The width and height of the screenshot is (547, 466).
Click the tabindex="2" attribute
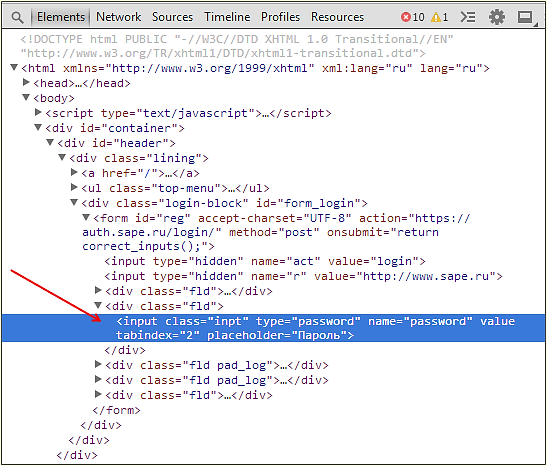coord(158,335)
